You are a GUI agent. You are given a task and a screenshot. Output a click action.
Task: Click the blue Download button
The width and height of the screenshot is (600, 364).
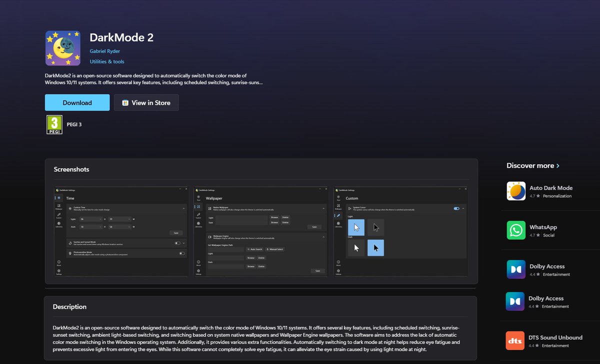77,102
